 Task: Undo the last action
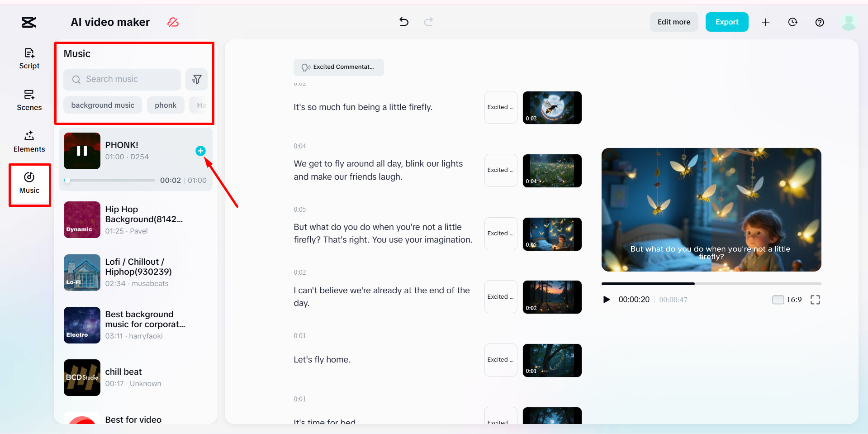[x=404, y=22]
